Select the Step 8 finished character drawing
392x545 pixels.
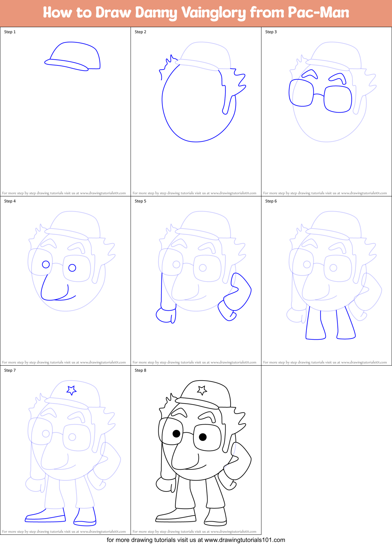203,453
